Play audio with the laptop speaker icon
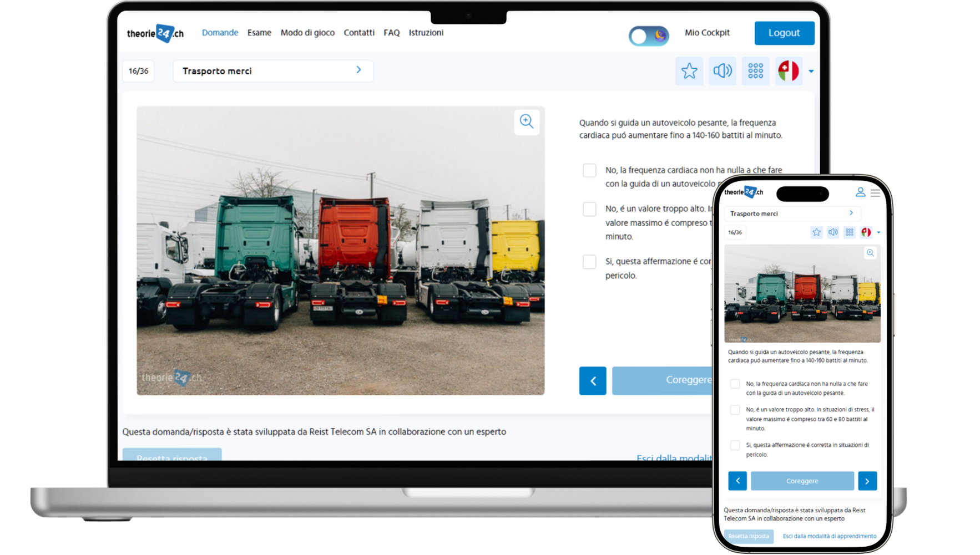 (x=722, y=71)
